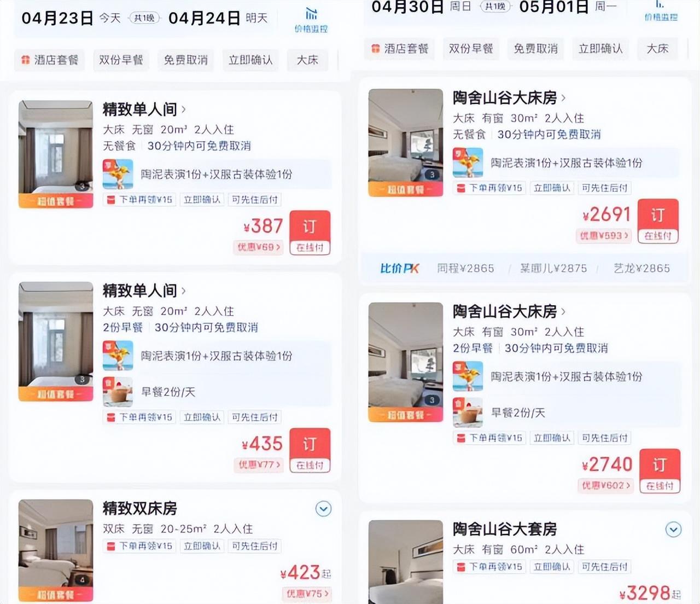Book the ¥2740 陶舍山谷大床房 room
700x604 pixels.
pos(660,471)
